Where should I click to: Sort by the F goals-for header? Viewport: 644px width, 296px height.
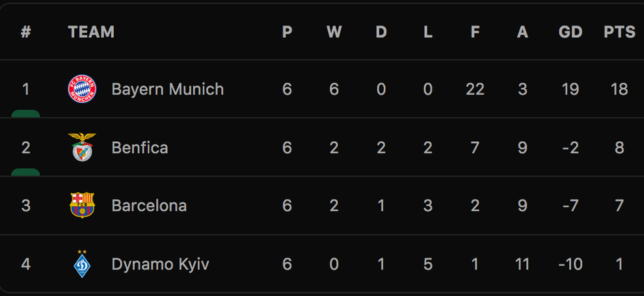point(475,32)
